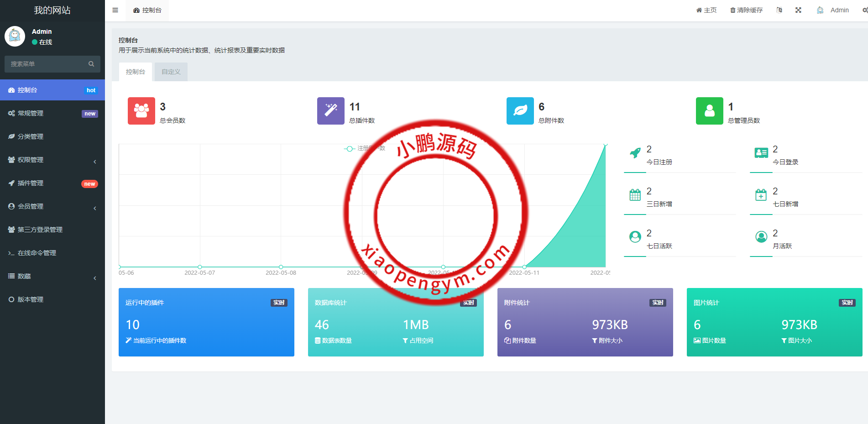Image resolution: width=868 pixels, height=424 pixels.
Task: Switch to the 自定义 tab
Action: click(x=171, y=72)
